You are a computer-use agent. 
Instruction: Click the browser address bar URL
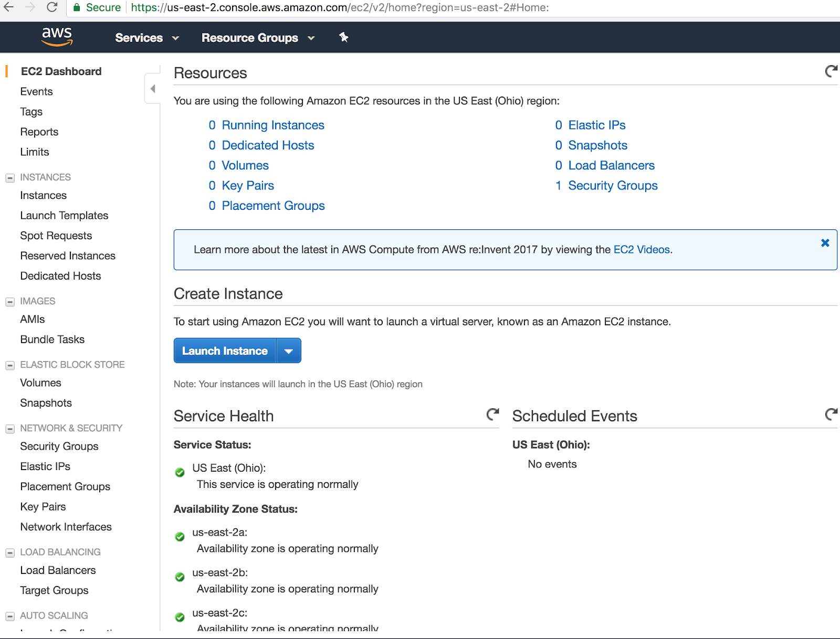pyautogui.click(x=340, y=7)
